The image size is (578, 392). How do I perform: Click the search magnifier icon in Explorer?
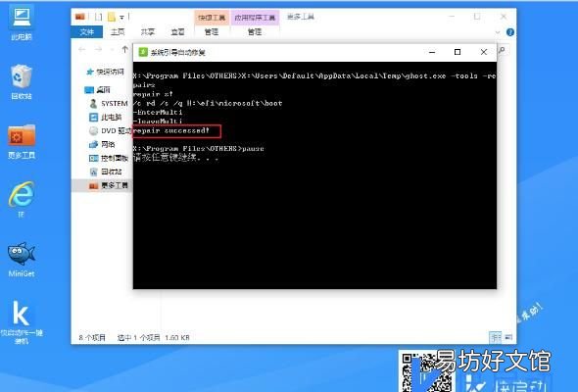502,49
